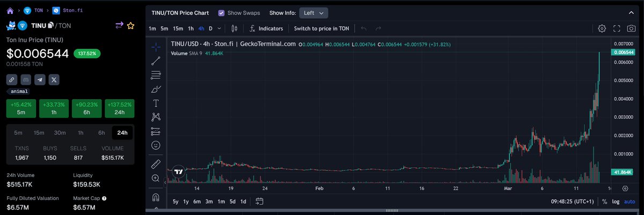Set chart interval to 5m

pos(165,28)
